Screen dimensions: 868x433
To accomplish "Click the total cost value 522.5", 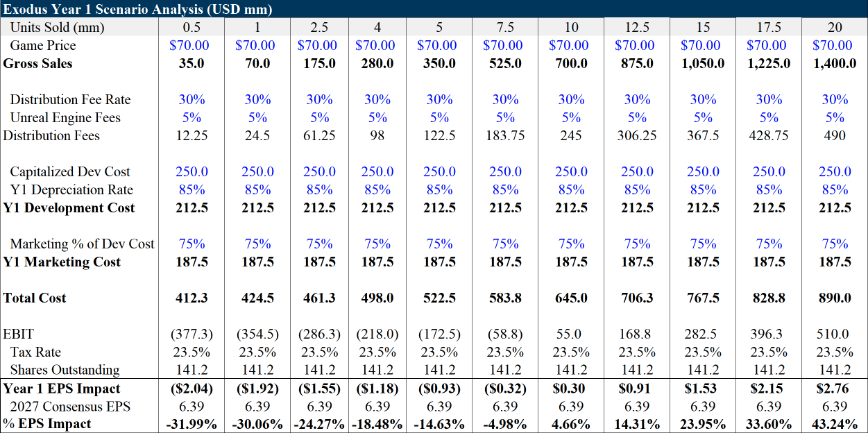I will [x=439, y=298].
